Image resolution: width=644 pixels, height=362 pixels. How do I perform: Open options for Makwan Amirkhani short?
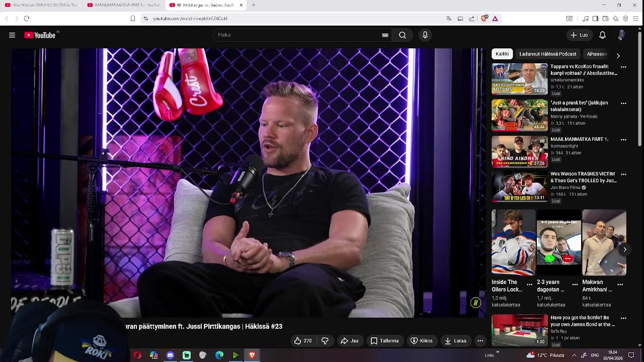point(620,285)
